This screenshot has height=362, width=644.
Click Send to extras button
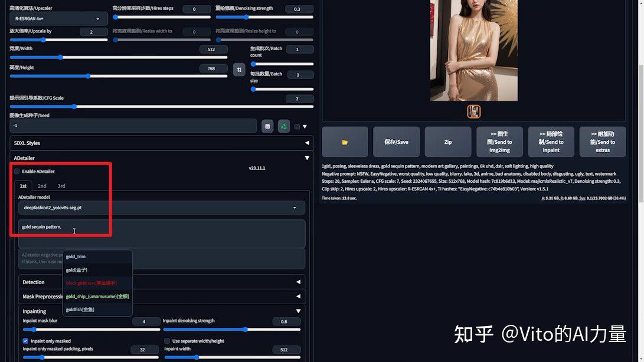click(603, 142)
